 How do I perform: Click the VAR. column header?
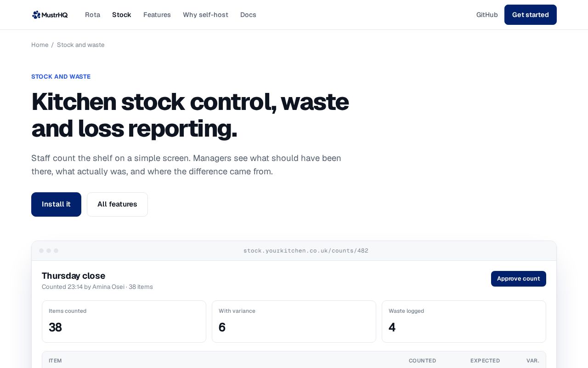click(x=533, y=361)
